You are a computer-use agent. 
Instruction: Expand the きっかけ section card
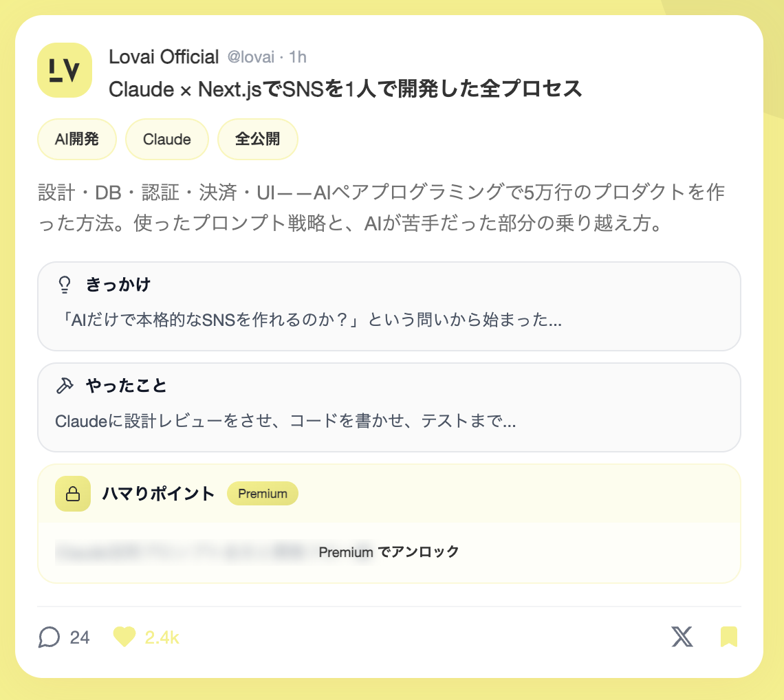pos(389,307)
